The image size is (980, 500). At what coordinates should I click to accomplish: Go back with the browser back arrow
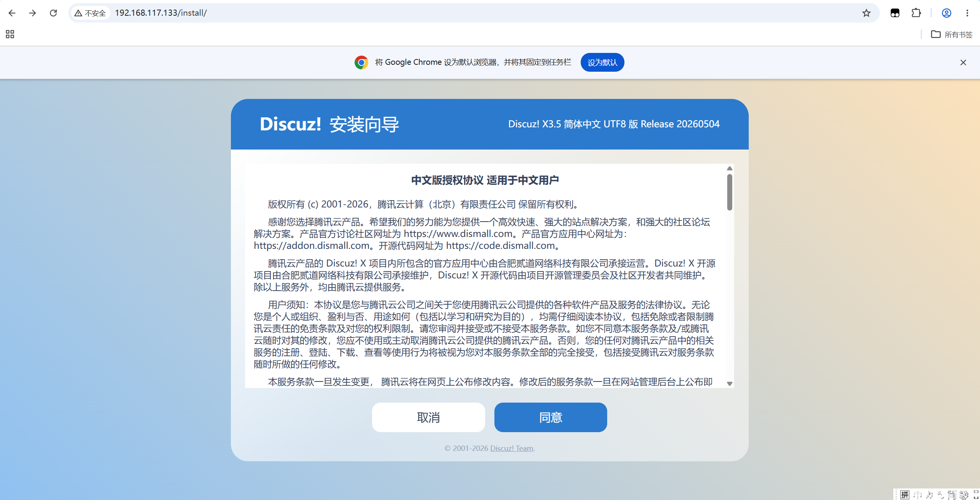tap(12, 13)
